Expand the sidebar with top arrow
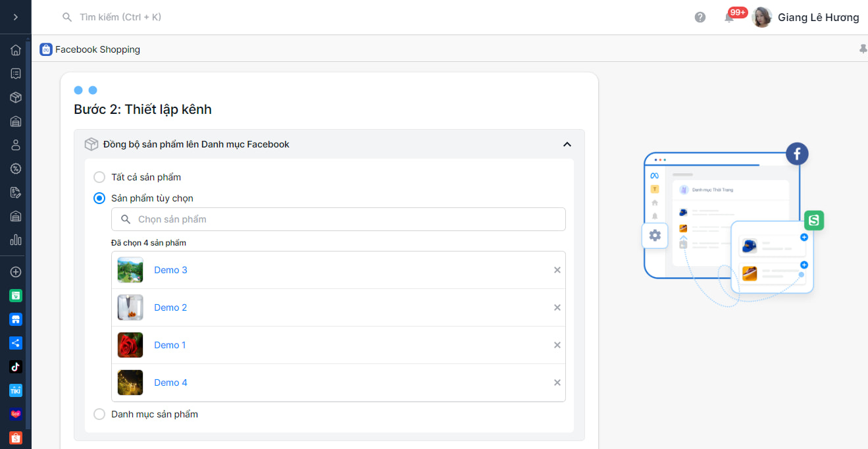868x449 pixels. pos(16,17)
